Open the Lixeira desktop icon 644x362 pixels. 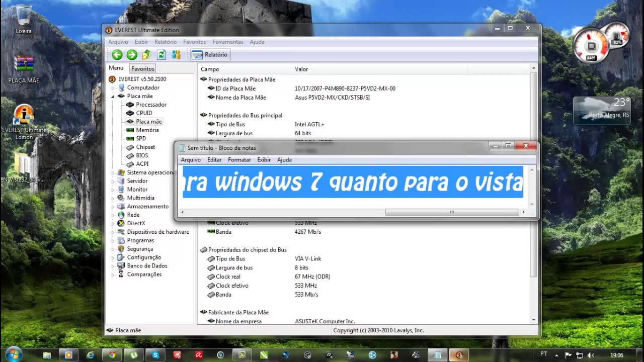coord(24,20)
